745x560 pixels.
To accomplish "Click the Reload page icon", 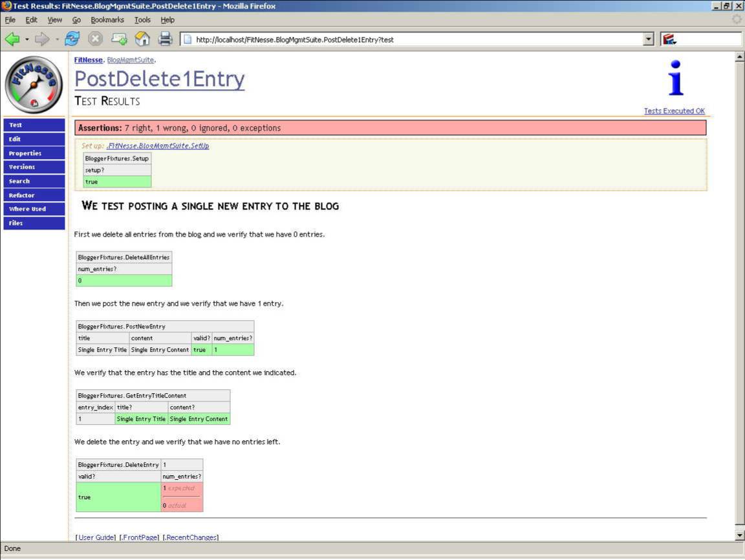I will 72,39.
